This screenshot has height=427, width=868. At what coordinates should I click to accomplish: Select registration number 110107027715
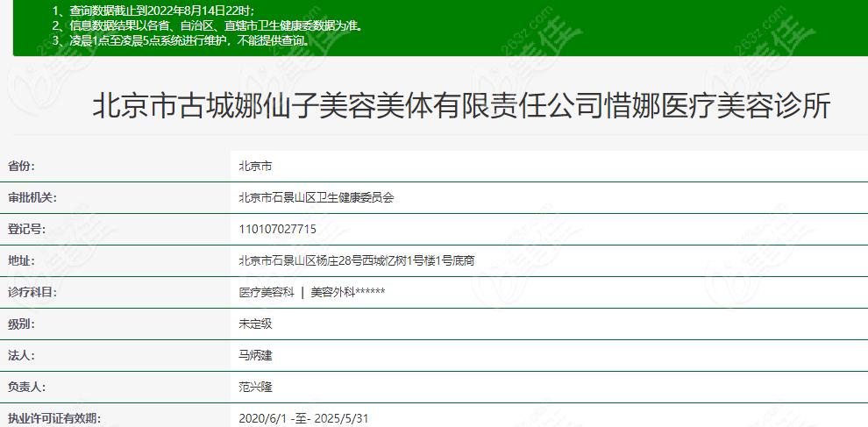pos(277,229)
